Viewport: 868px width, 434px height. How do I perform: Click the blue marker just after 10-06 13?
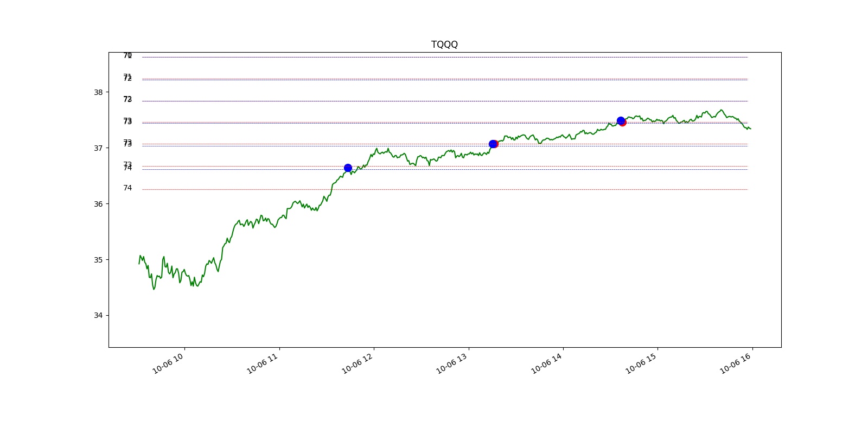[493, 144]
